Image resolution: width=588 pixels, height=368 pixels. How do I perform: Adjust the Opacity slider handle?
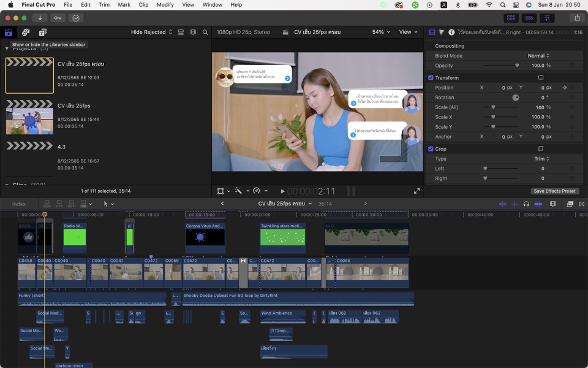click(x=517, y=66)
